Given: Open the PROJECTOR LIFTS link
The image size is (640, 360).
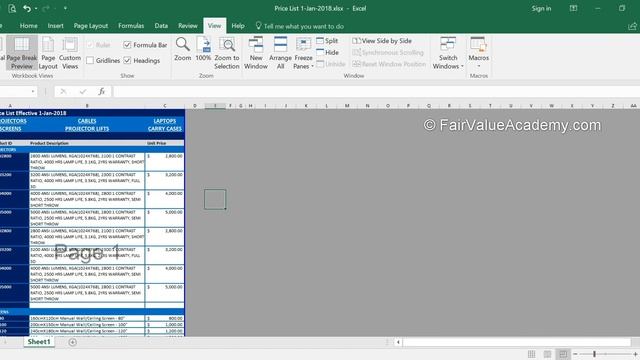Looking at the screenshot, I should [87, 129].
